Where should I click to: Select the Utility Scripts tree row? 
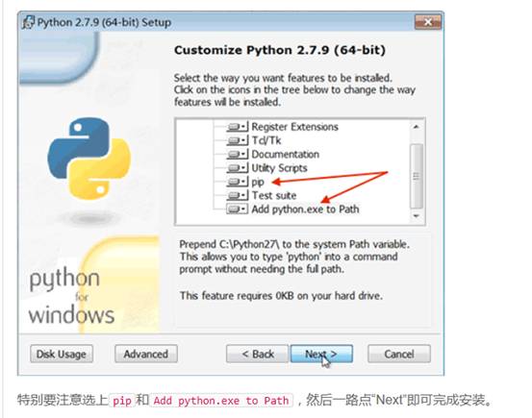pos(279,168)
